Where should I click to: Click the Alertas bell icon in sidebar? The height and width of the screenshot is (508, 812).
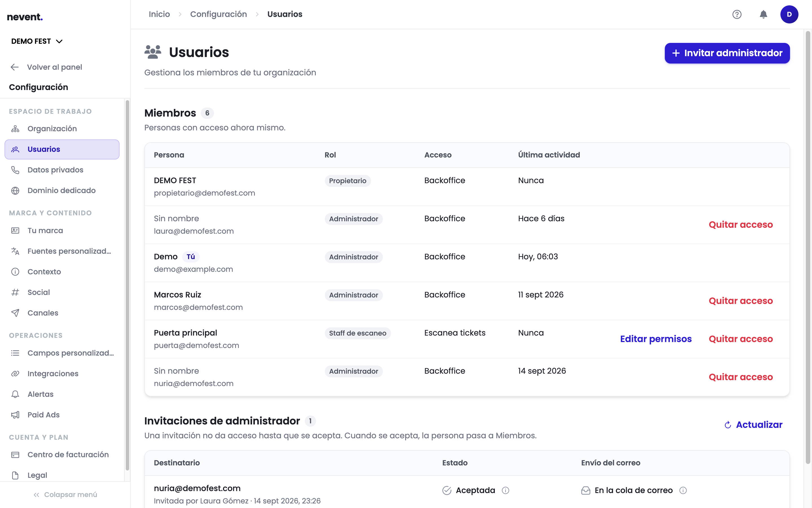15,394
